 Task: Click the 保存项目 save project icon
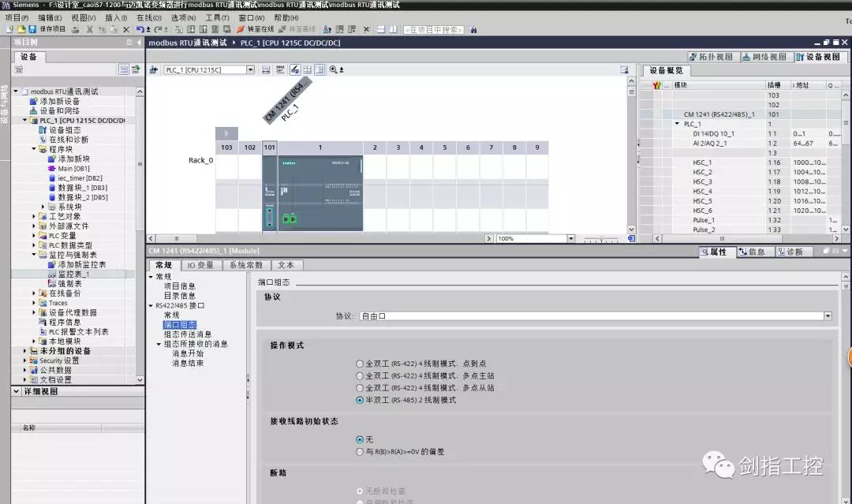coord(47,29)
